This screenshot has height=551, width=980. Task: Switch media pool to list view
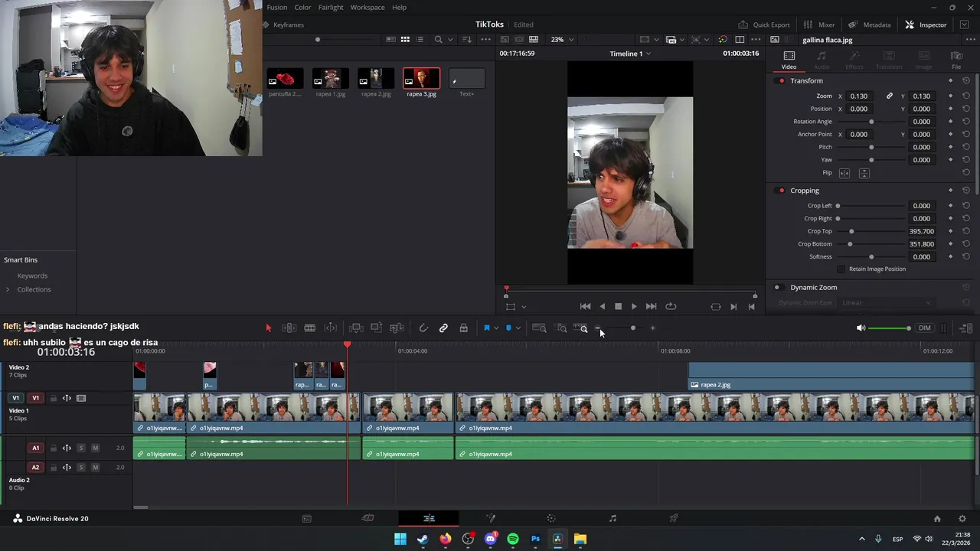click(420, 40)
